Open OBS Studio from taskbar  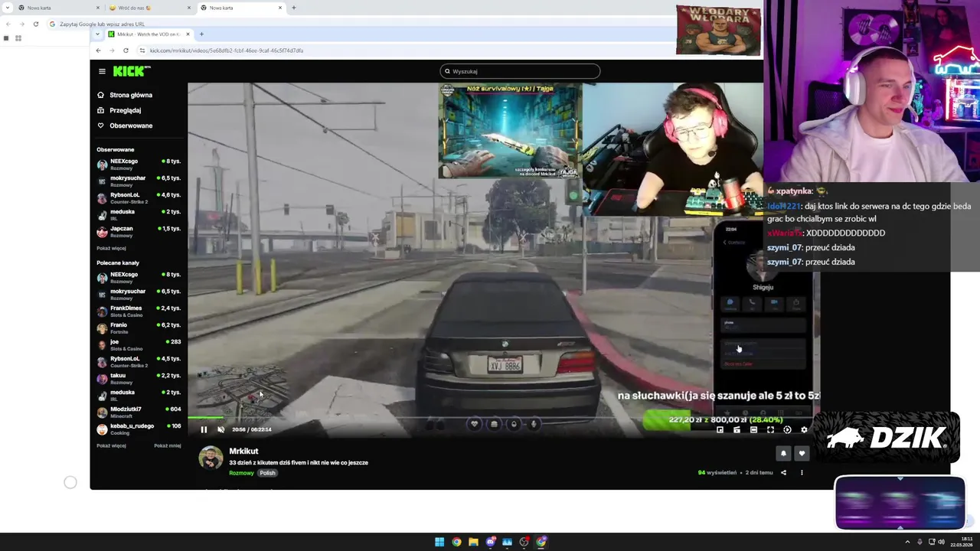tap(524, 542)
